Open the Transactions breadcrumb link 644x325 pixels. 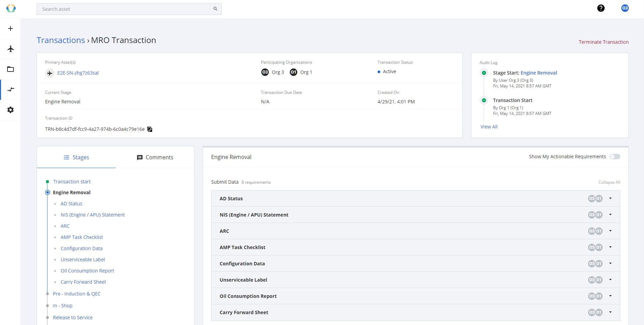[x=61, y=40]
